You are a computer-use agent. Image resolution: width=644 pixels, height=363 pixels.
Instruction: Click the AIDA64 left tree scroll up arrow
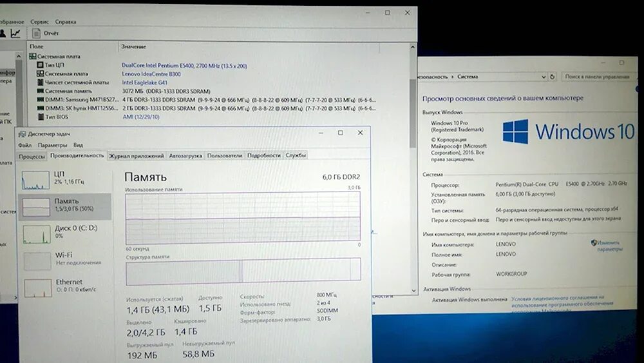pos(19,55)
